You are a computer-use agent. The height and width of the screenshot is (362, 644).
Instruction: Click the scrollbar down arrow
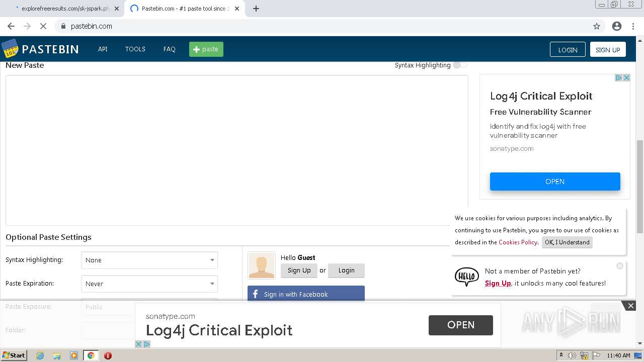click(640, 343)
